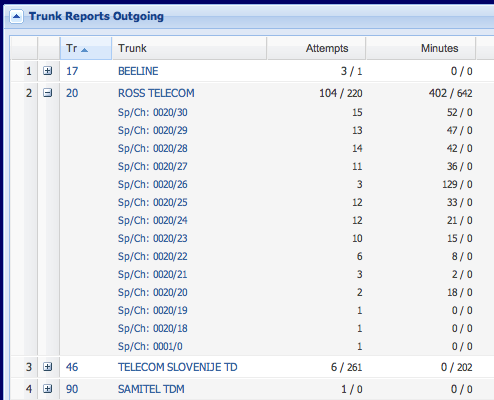
Task: Click the Sp/Ch: 0020/26 sub-row
Action: (152, 184)
